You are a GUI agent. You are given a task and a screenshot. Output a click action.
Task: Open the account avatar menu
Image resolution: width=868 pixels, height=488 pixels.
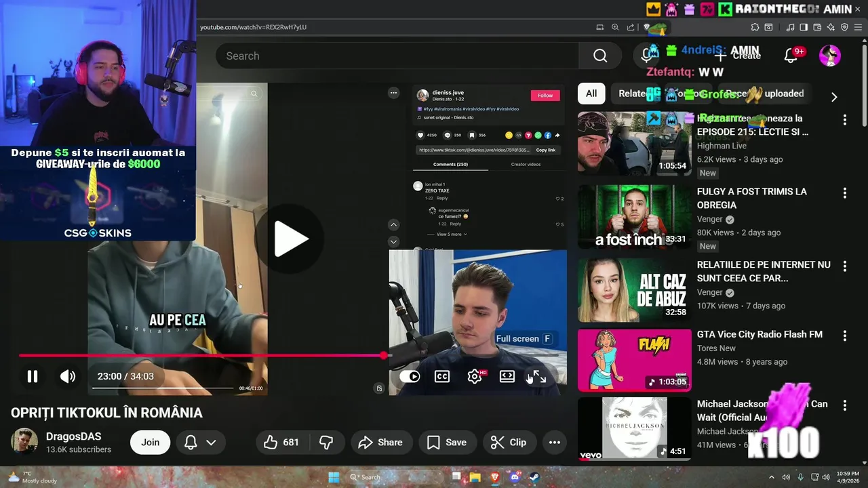[x=830, y=56]
